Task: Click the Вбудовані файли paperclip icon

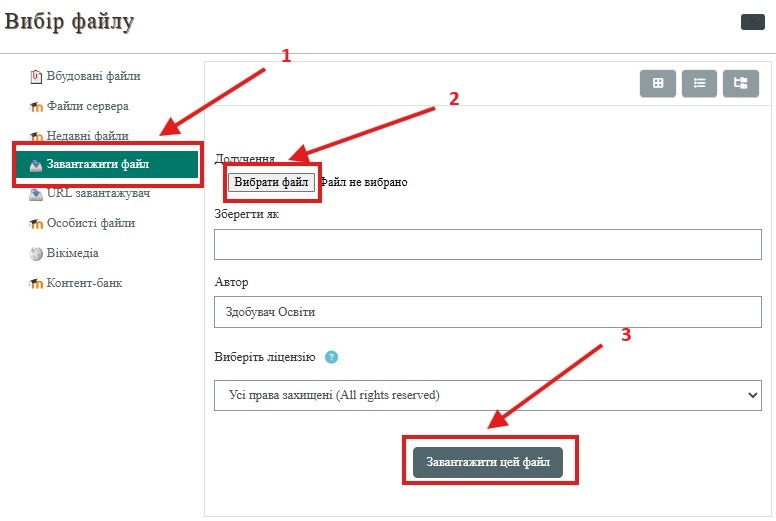Action: (36, 77)
